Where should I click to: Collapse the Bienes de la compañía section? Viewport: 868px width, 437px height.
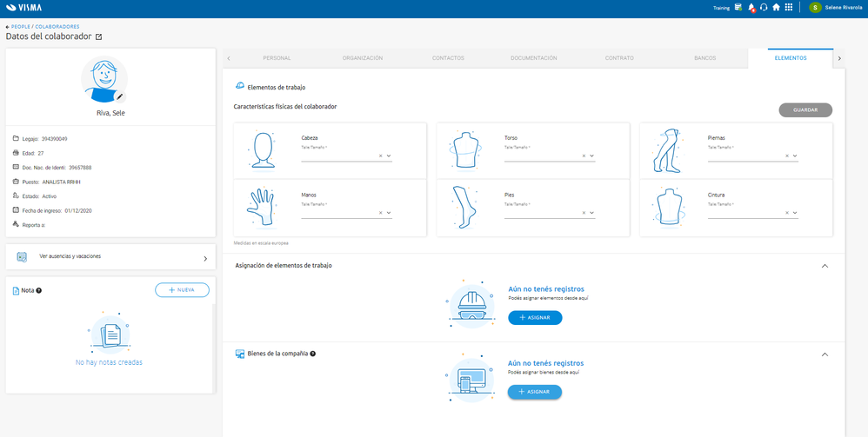[825, 354]
